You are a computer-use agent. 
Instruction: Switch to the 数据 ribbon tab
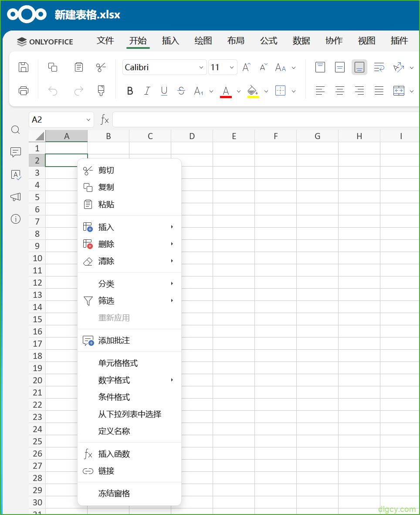pos(301,41)
